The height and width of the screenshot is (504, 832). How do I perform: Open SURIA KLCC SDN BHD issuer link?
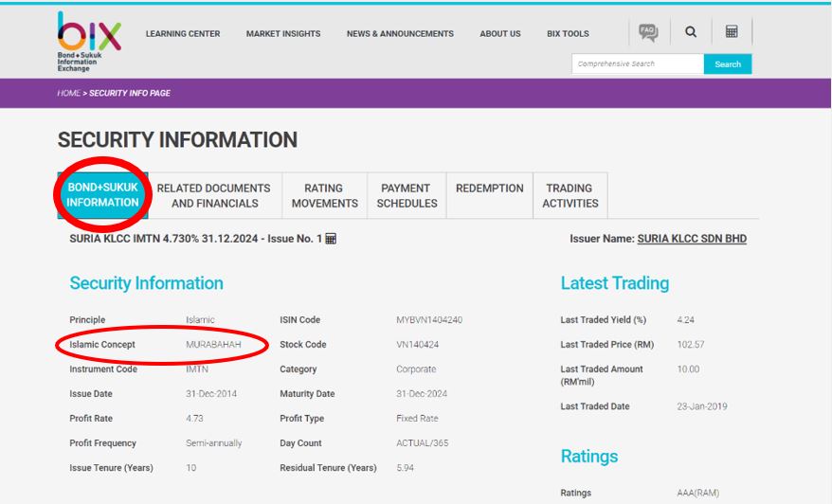692,239
